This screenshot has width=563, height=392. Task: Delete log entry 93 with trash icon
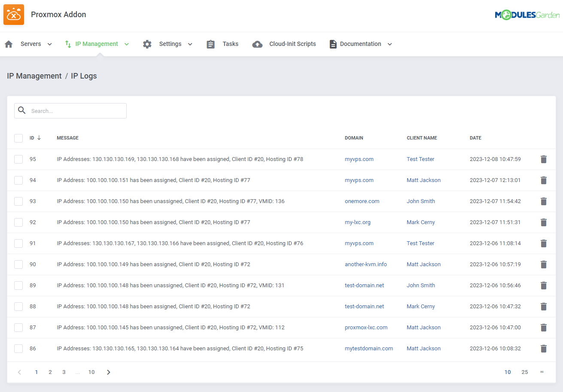coord(544,201)
